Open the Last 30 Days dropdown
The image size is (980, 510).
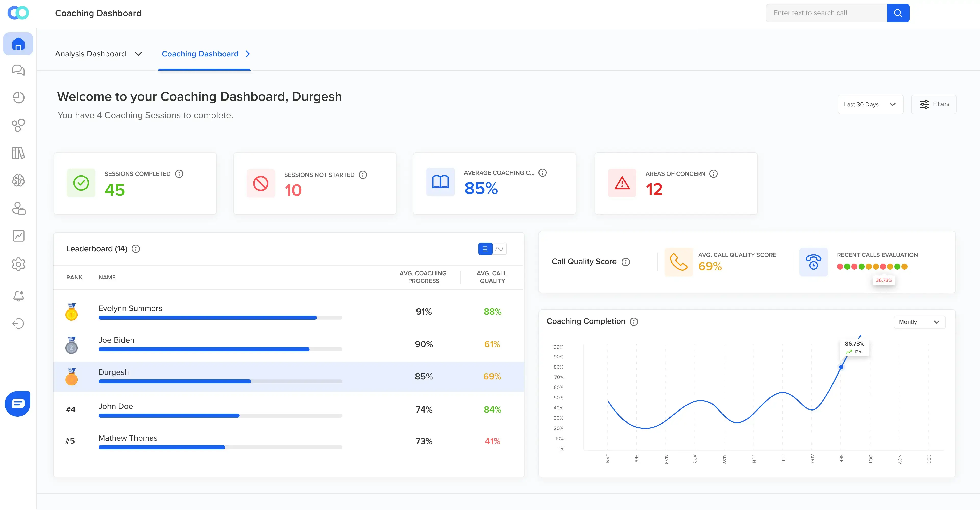tap(871, 104)
